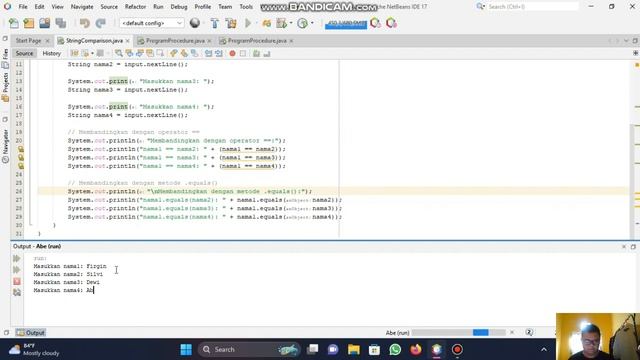Click the hint bulb on line 23

20,166
